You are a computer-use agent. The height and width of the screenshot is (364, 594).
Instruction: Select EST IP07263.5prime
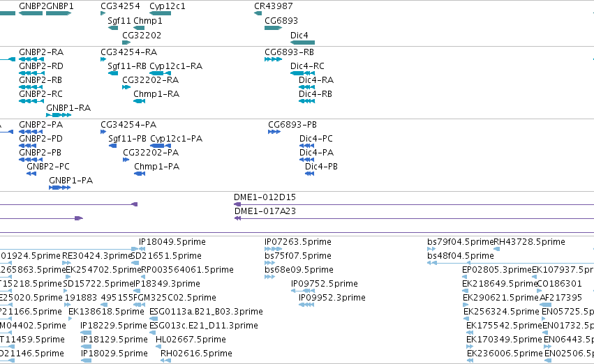point(298,242)
